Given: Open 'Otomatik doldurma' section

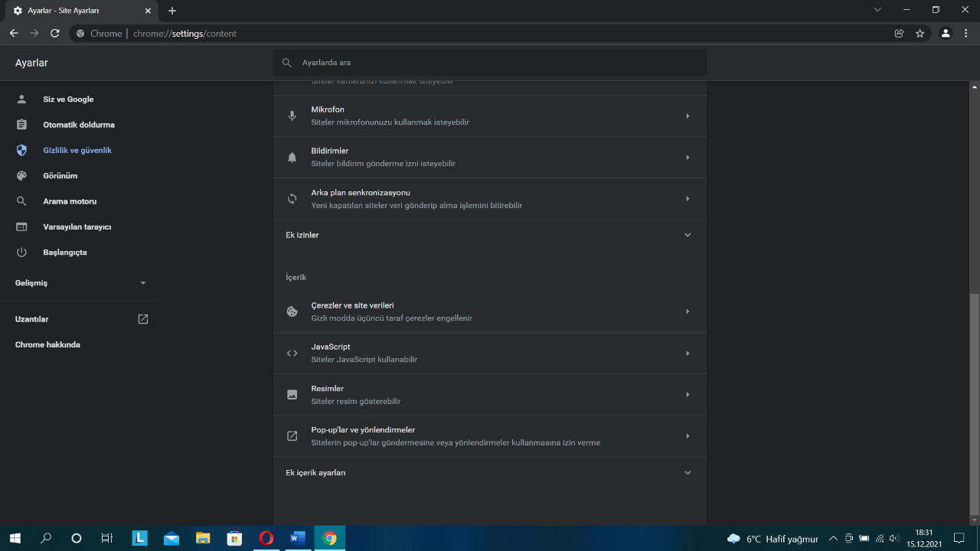Looking at the screenshot, I should tap(80, 125).
